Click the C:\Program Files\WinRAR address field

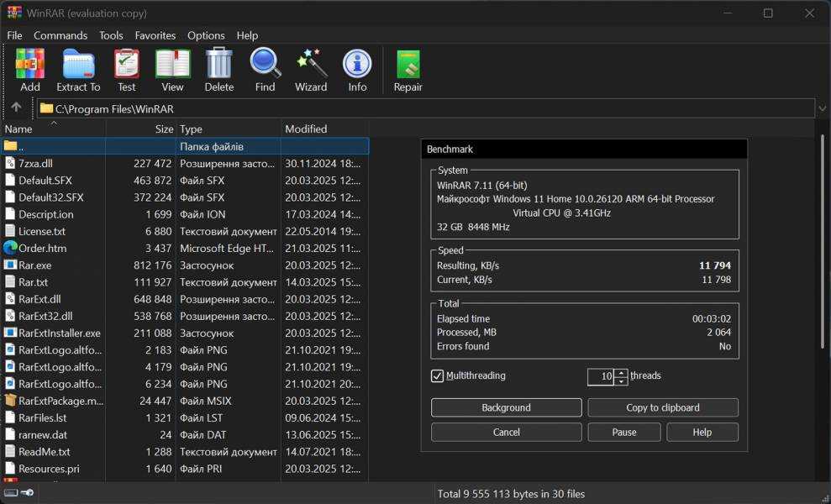click(x=425, y=108)
